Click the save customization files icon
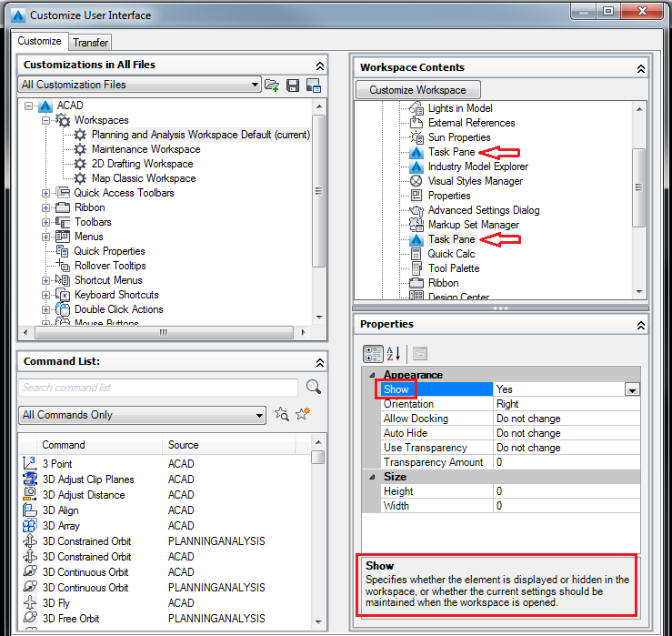This screenshot has width=672, height=636. click(x=293, y=86)
